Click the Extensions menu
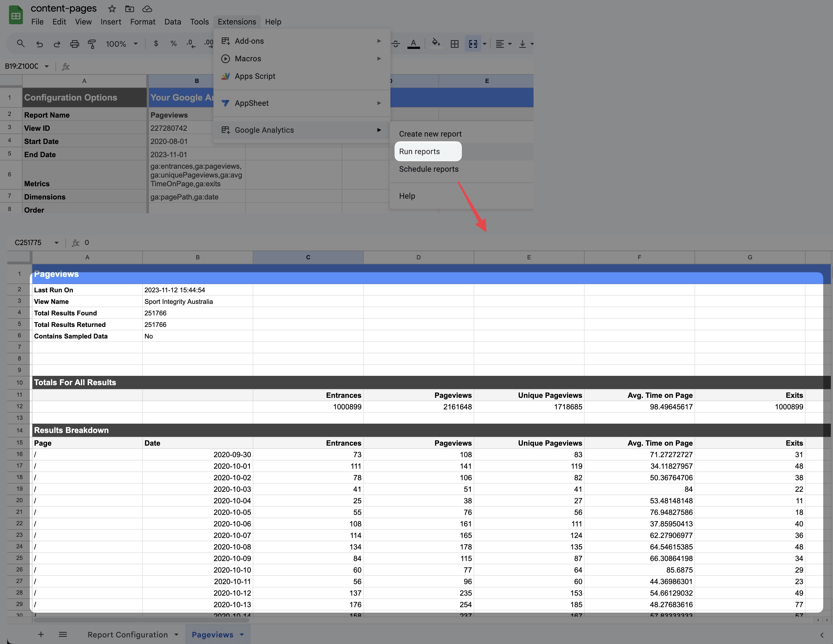833x644 pixels. point(237,22)
